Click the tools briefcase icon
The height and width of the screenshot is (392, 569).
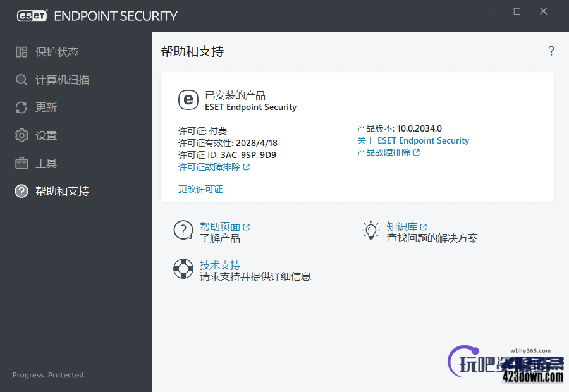(x=21, y=163)
